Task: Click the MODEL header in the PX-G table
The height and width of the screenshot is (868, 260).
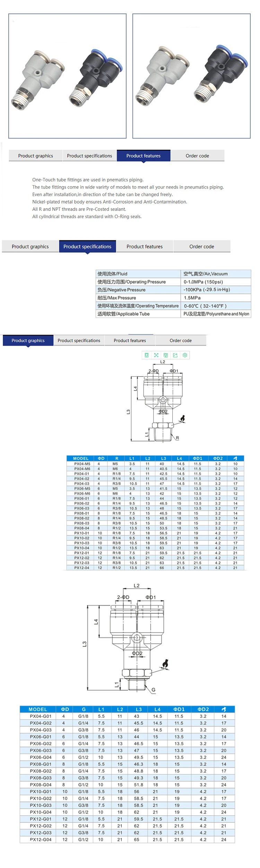Action: coord(38,709)
